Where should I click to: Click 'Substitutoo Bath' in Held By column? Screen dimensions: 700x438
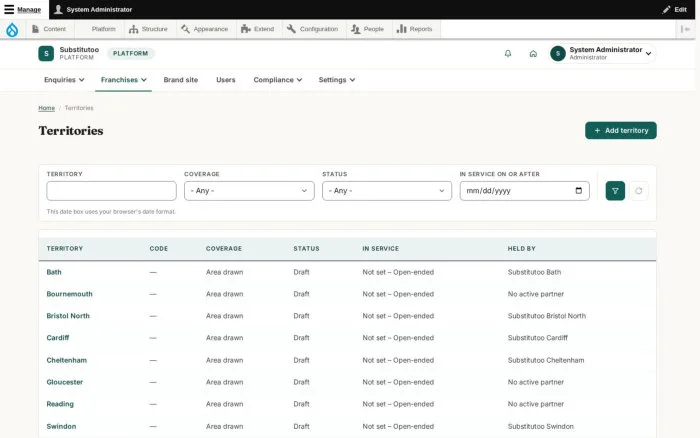coord(534,272)
